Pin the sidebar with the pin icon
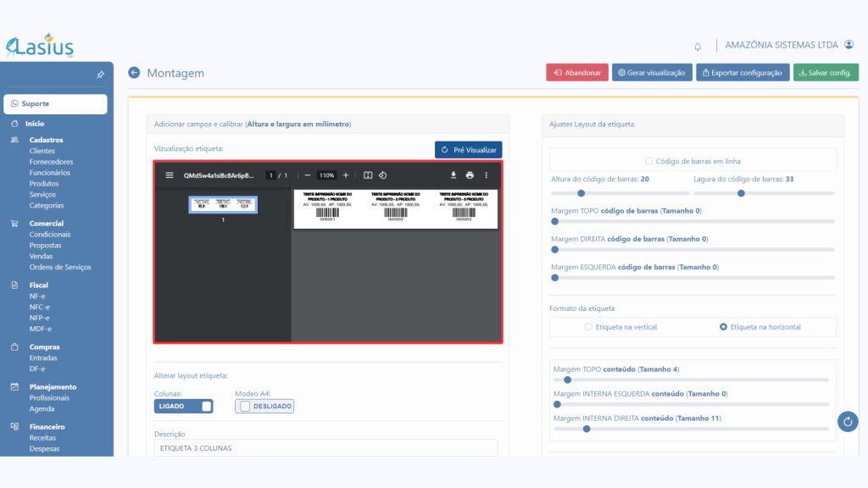Viewport: 868px width, 488px height. point(100,75)
